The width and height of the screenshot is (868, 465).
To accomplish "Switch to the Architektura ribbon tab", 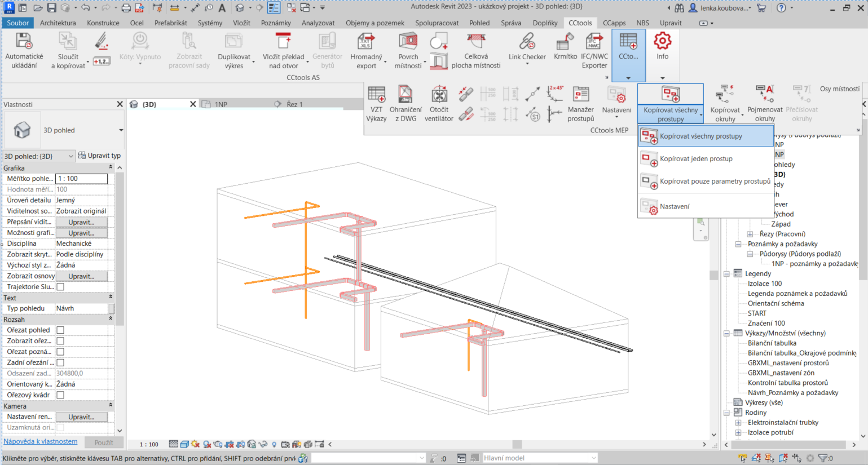I will (58, 23).
